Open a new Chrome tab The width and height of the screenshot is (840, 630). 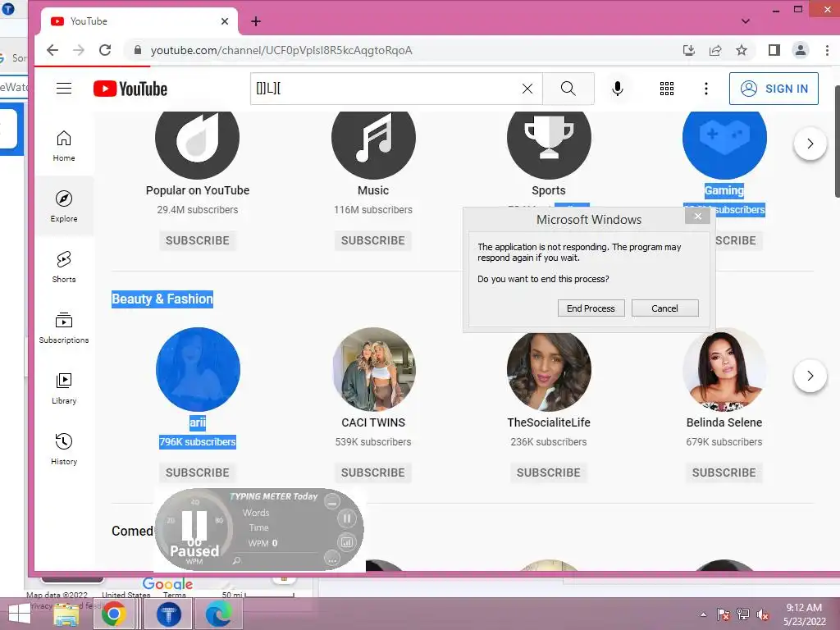tap(256, 21)
